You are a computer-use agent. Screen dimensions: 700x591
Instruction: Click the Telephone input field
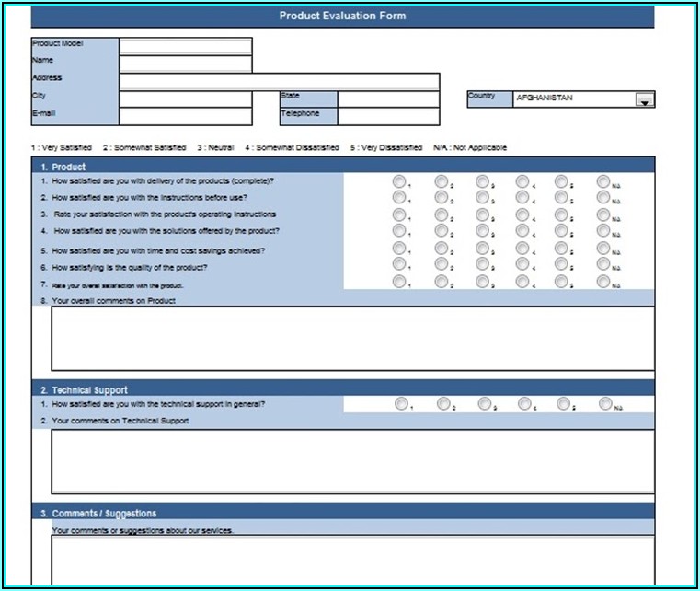pyautogui.click(x=387, y=117)
